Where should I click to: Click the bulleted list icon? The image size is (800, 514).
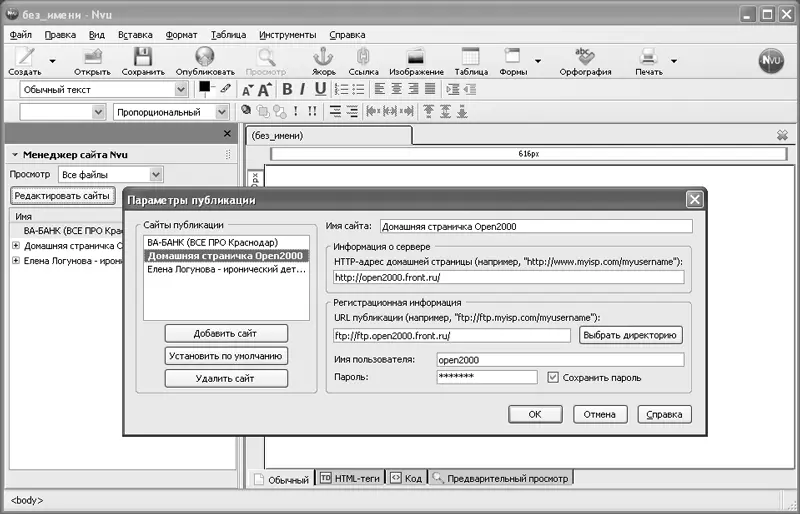pos(358,89)
